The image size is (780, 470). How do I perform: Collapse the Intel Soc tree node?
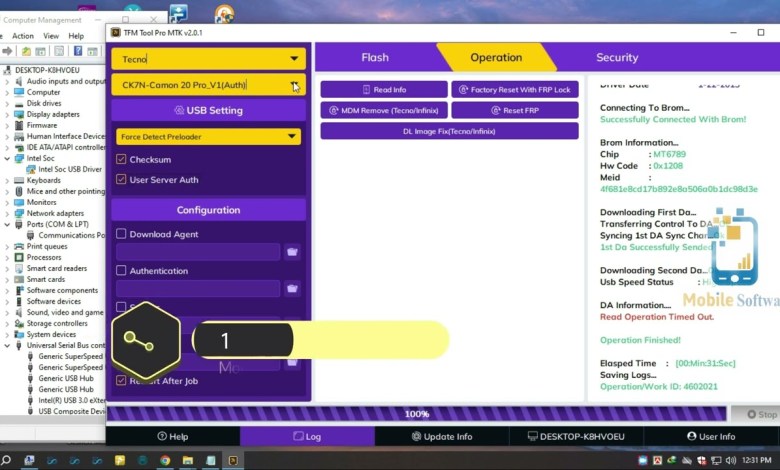point(7,158)
